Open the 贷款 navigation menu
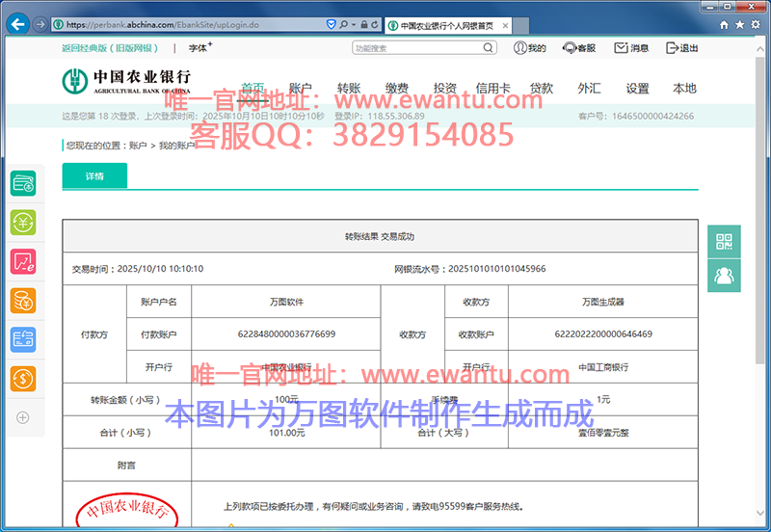The width and height of the screenshot is (771, 532). click(x=542, y=89)
